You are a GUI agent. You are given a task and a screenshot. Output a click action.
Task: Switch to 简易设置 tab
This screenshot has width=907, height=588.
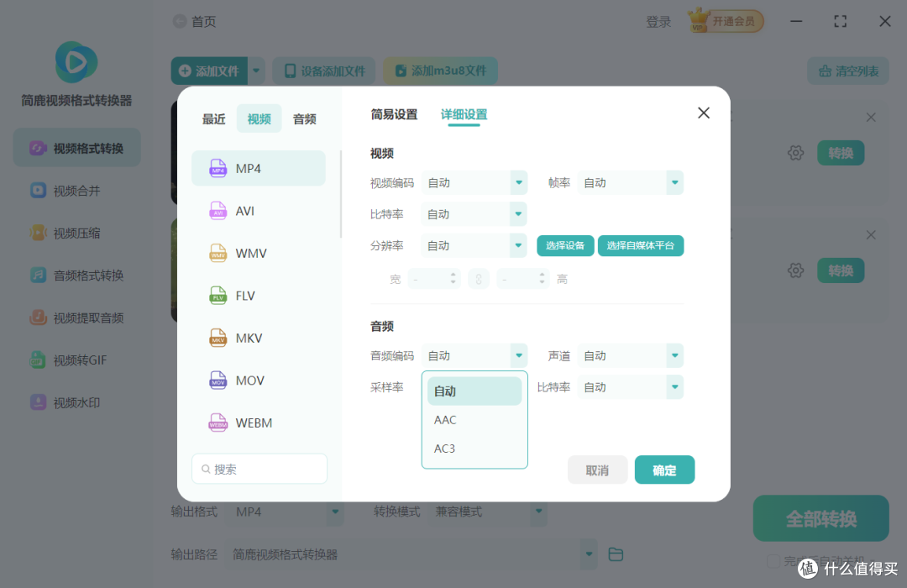394,114
